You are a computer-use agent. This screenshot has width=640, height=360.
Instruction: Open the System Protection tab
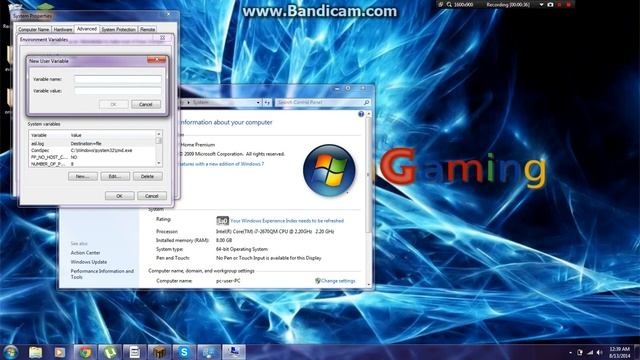click(x=118, y=29)
